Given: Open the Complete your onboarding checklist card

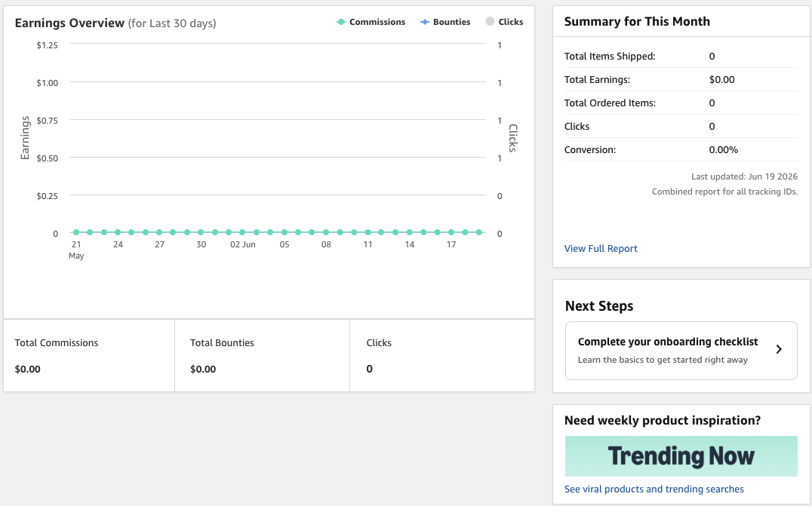Looking at the screenshot, I should (681, 351).
